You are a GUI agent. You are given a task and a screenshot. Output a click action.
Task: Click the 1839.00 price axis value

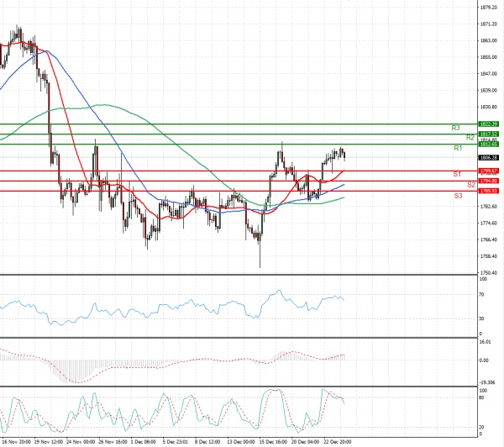coord(489,91)
